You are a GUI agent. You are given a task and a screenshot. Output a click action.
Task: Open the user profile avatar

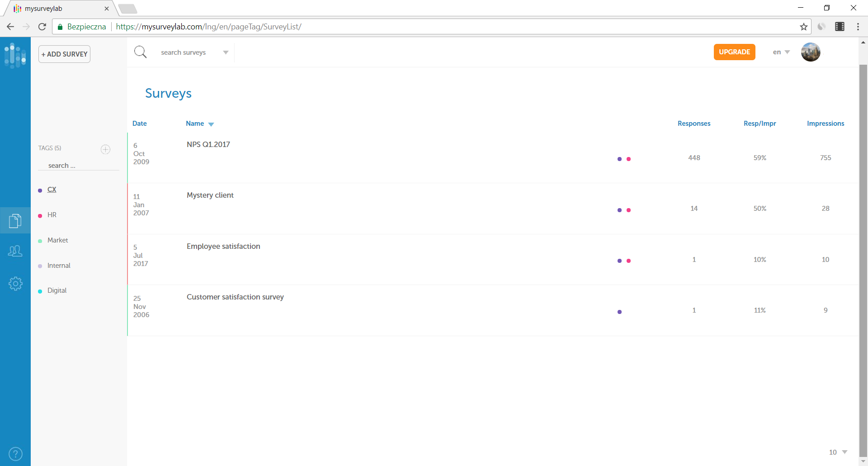tap(811, 52)
